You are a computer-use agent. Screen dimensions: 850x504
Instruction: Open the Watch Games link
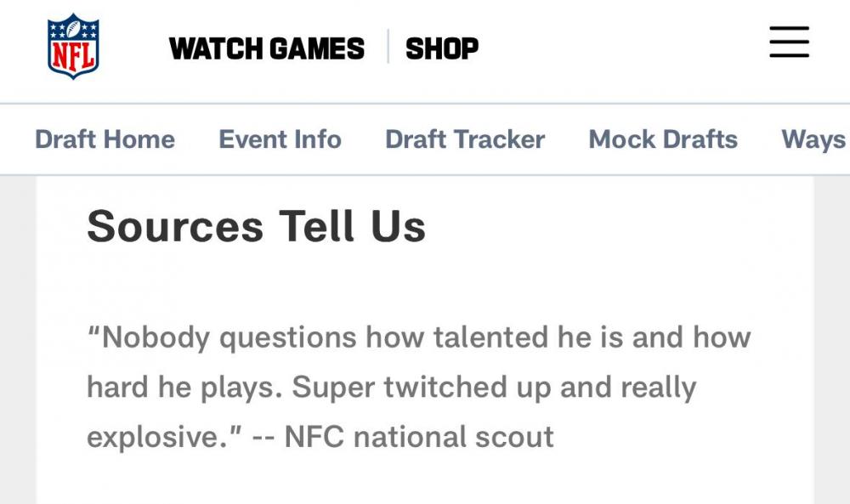coord(267,48)
